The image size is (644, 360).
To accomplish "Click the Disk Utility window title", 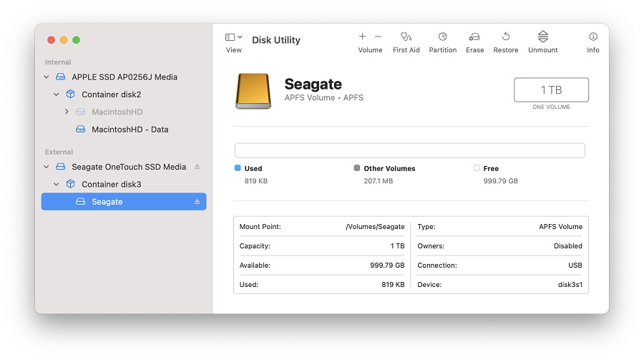I will click(x=276, y=40).
